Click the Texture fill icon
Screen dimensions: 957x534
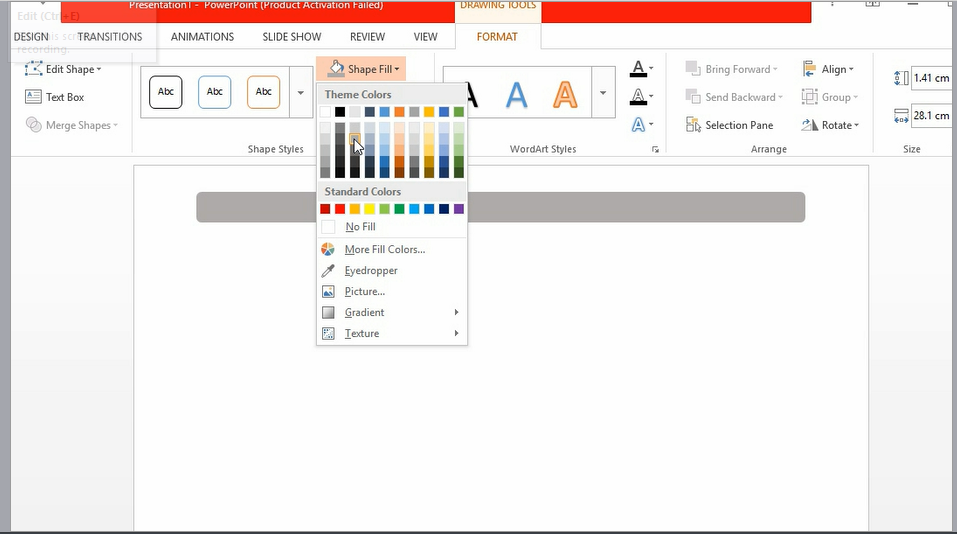pyautogui.click(x=328, y=333)
